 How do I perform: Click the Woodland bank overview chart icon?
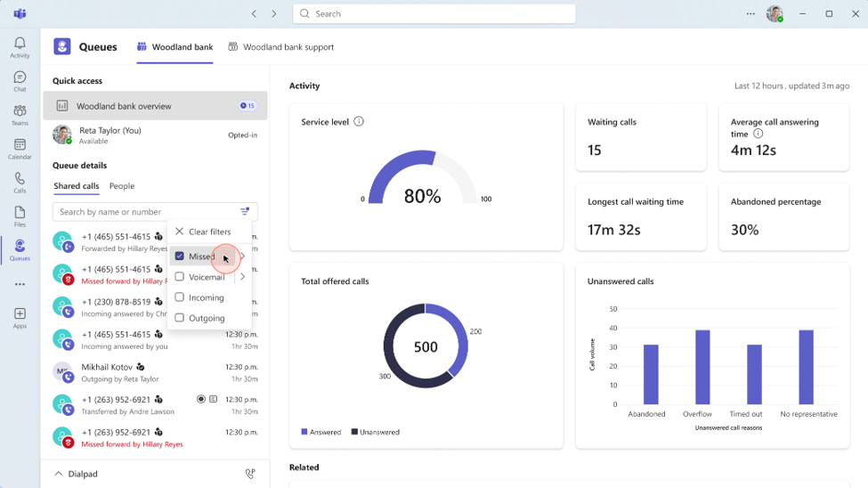pyautogui.click(x=62, y=106)
